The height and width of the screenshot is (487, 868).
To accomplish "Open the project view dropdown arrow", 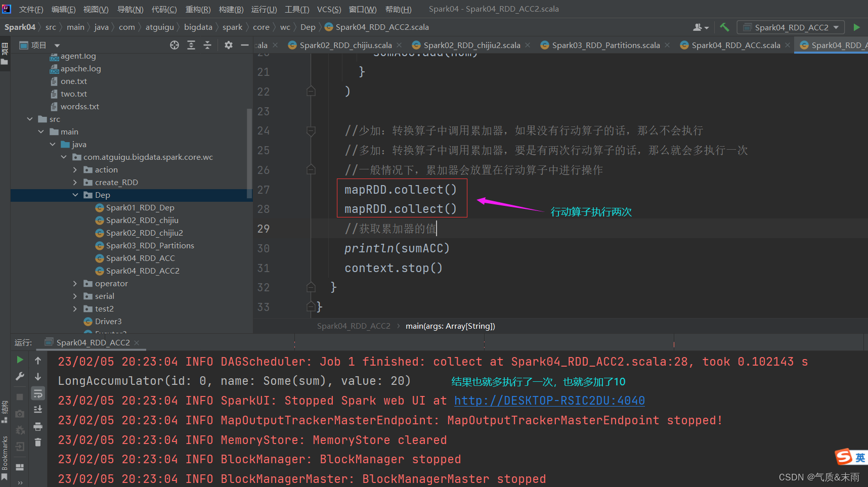I will (57, 46).
